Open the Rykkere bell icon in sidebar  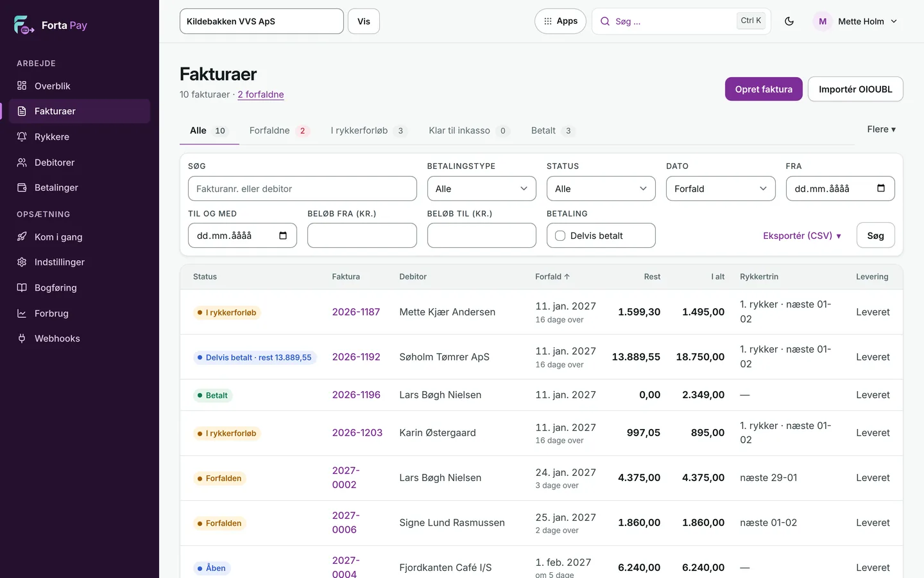click(x=22, y=137)
